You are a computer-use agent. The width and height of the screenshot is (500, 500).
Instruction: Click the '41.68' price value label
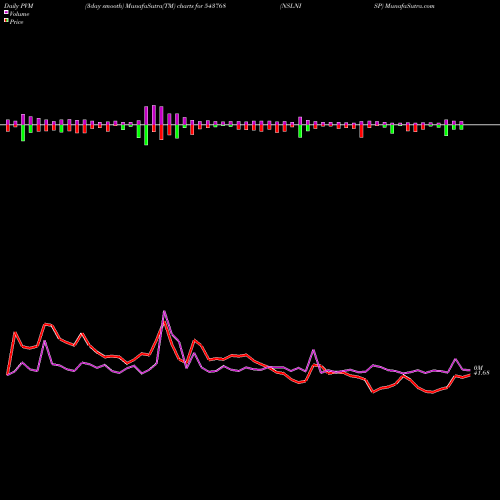point(482,373)
